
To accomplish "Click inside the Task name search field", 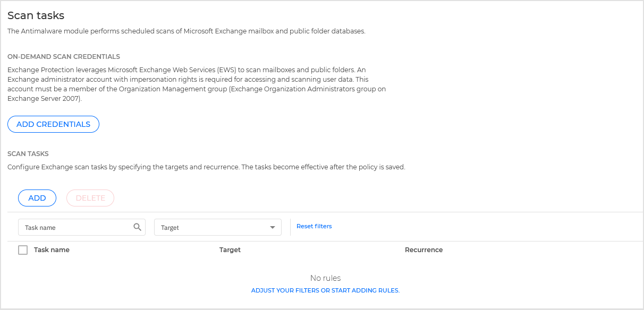I will click(x=74, y=227).
